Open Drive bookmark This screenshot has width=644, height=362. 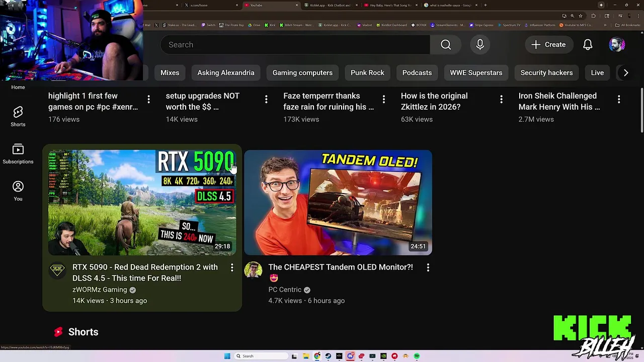[x=254, y=25]
